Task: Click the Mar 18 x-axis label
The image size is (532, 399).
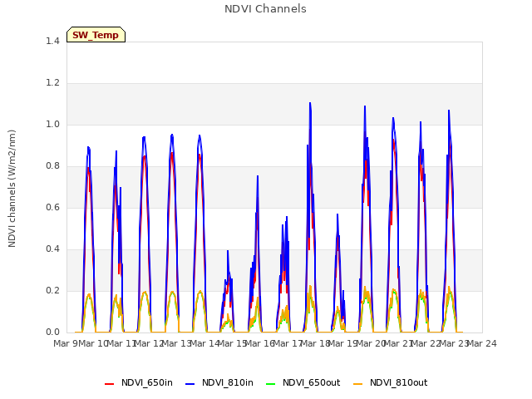Action: click(x=315, y=343)
